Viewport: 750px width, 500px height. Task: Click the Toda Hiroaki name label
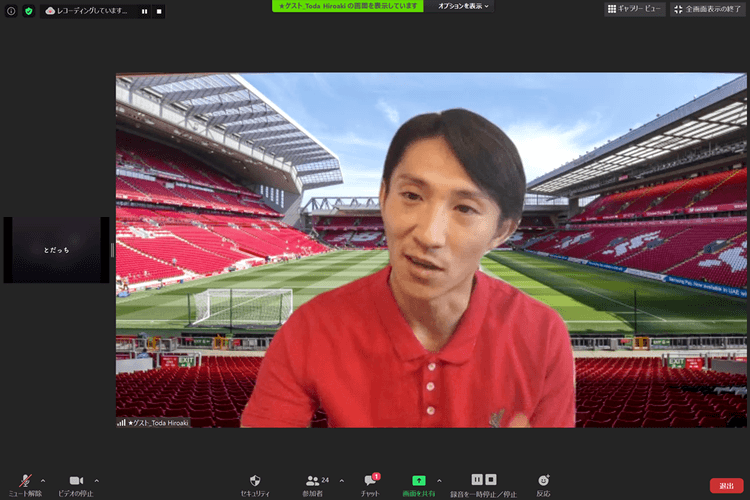160,423
